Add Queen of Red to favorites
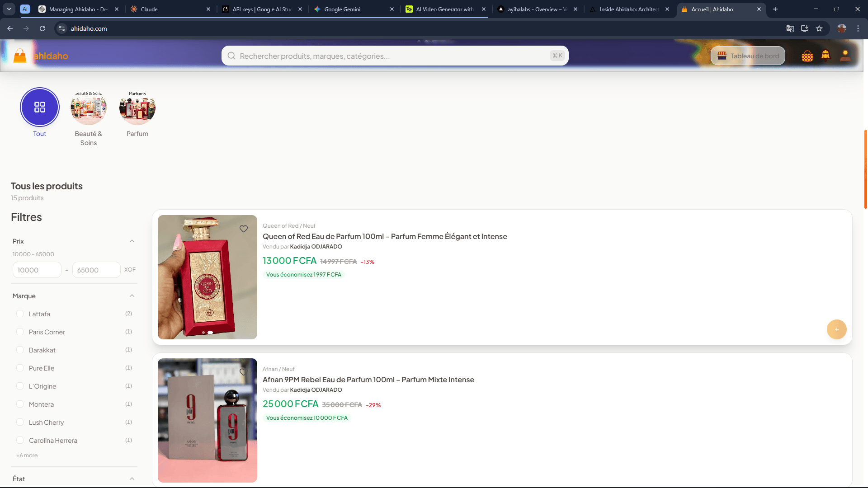Image resolution: width=868 pixels, height=488 pixels. tap(244, 229)
